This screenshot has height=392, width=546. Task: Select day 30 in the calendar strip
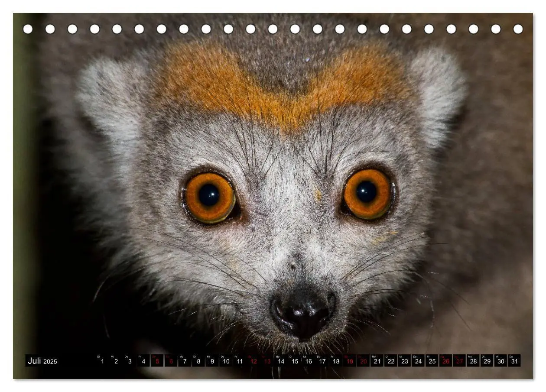(x=501, y=361)
